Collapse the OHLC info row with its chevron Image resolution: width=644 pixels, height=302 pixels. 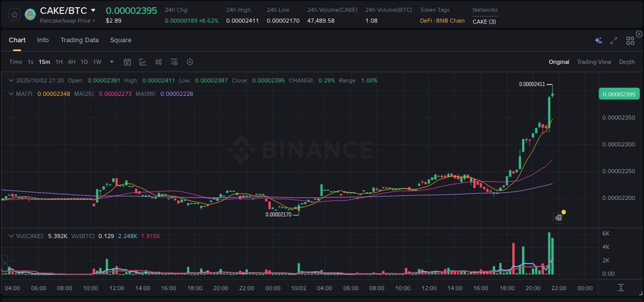click(11, 80)
